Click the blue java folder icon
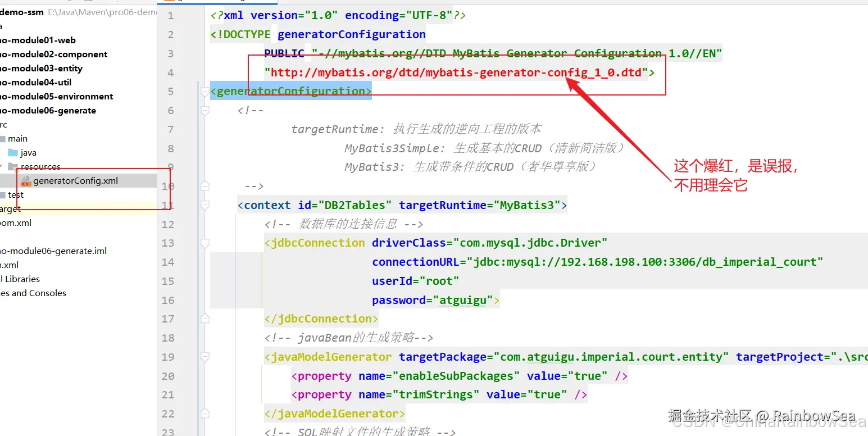This screenshot has width=868, height=436. (x=13, y=153)
